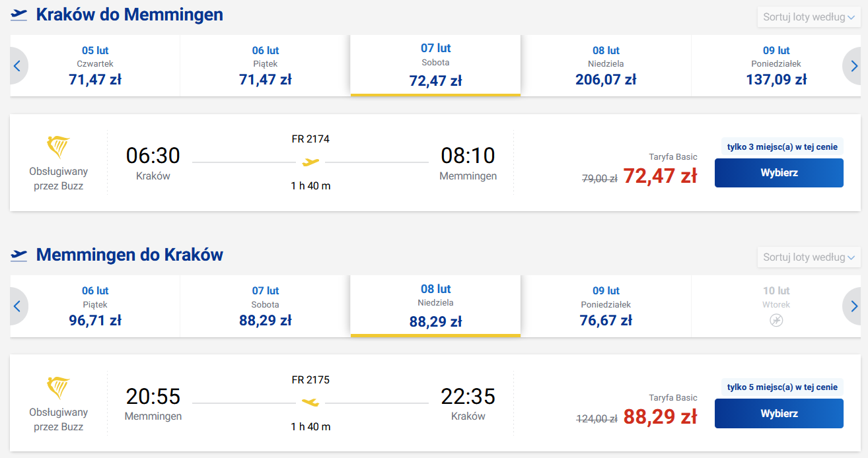Screen dimensions: 868x458
Task: Select outbound date 05 lut Czwartek
Action: [95, 66]
